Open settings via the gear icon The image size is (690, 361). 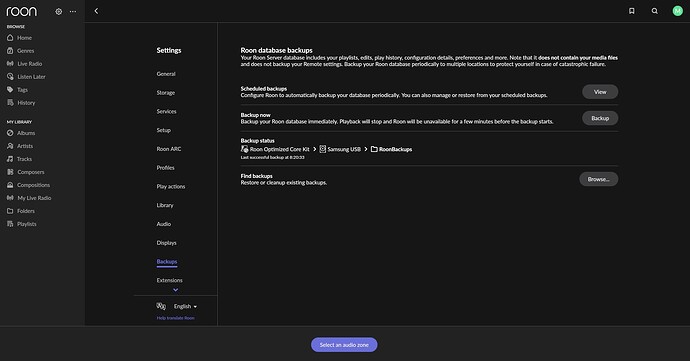(59, 11)
